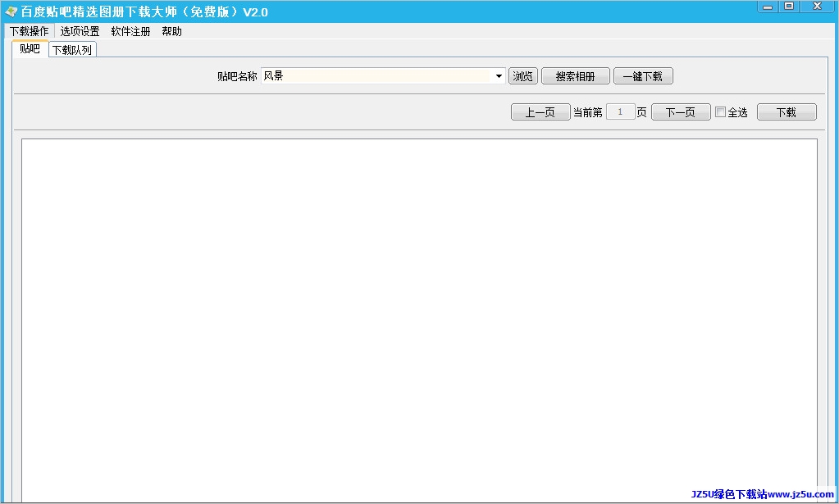Click the app icon in title bar
The width and height of the screenshot is (839, 504).
click(11, 11)
